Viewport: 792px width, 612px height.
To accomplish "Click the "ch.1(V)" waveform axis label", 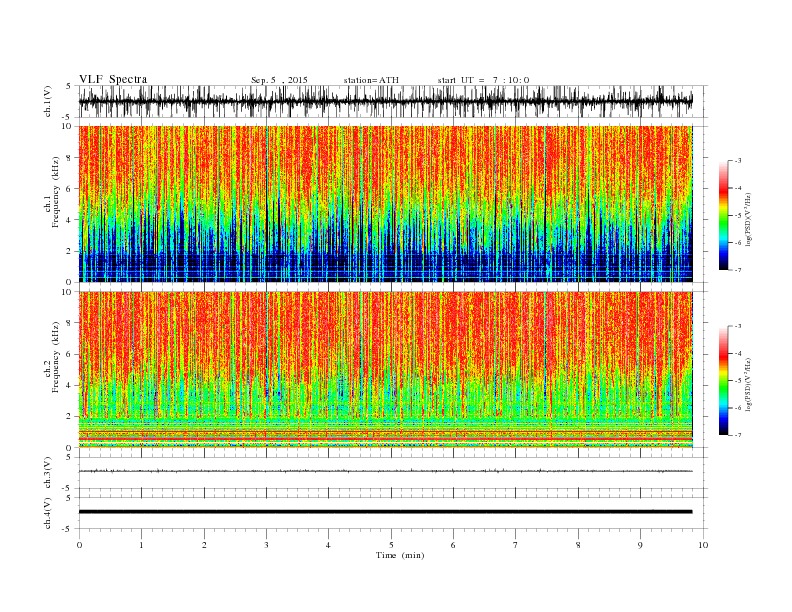I will [48, 102].
